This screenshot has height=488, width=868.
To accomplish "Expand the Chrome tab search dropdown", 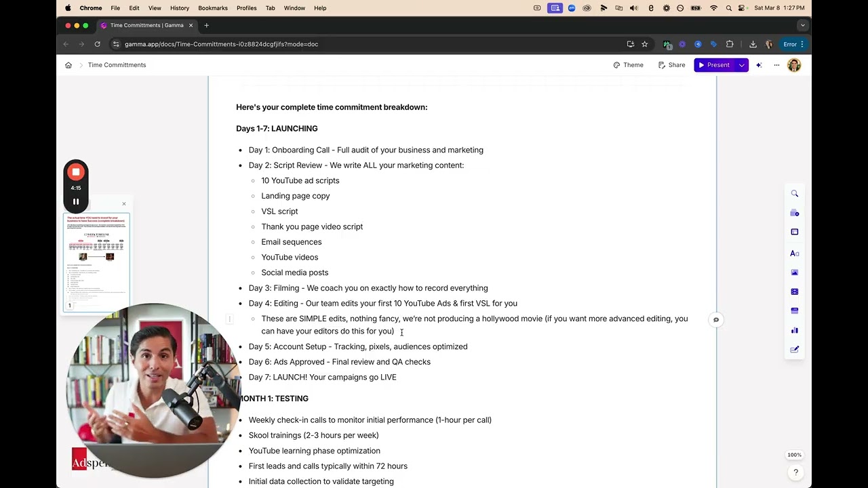I will pos(803,26).
